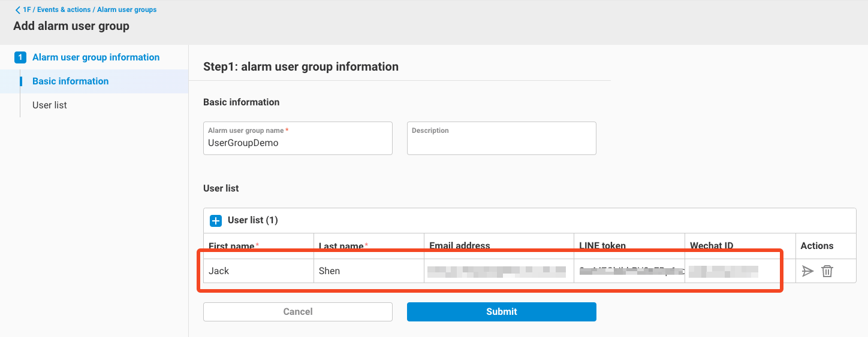
Task: Select Basic information in the sidebar
Action: pyautogui.click(x=71, y=81)
